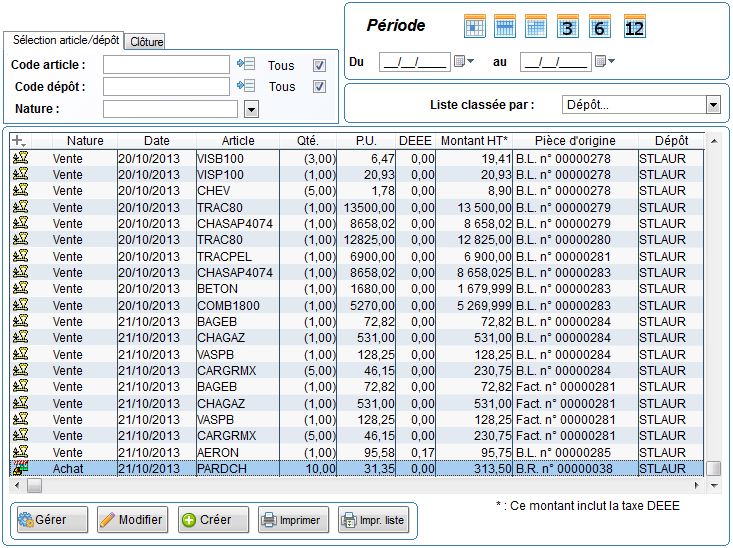Select the current week period icon
The height and width of the screenshot is (548, 733).
point(505,27)
